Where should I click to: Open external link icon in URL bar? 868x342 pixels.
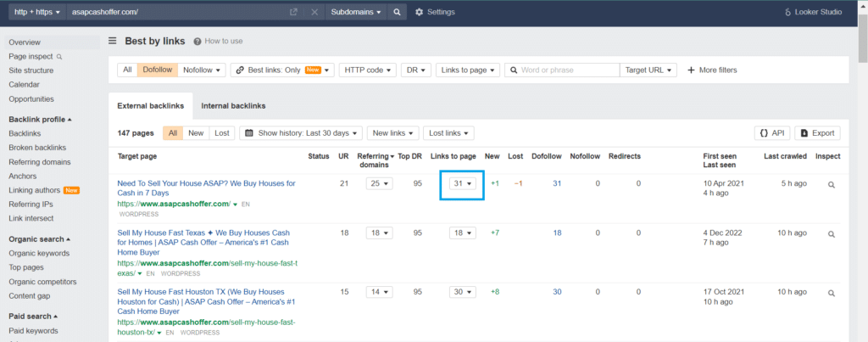pyautogui.click(x=293, y=12)
